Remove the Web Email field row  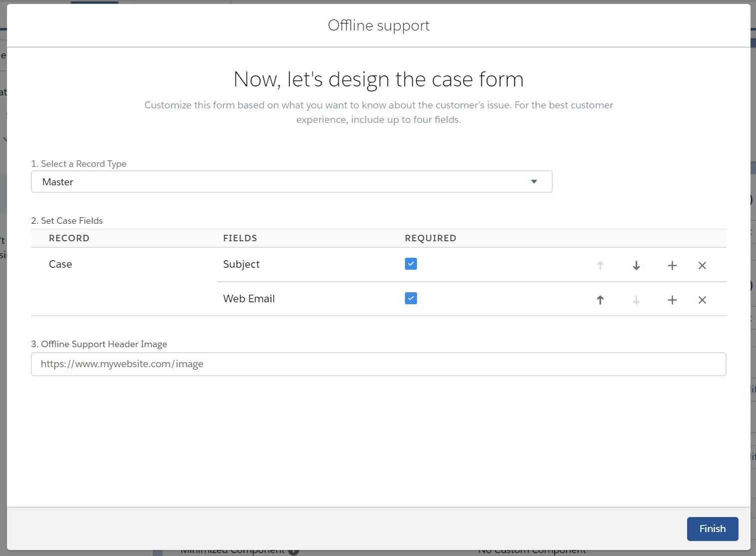coord(702,300)
